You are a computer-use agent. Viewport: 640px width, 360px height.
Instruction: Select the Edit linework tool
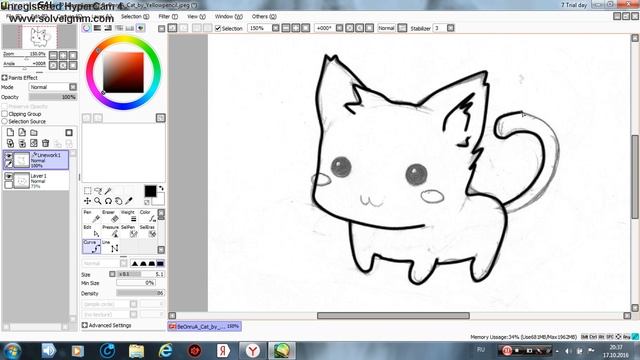coord(91,231)
